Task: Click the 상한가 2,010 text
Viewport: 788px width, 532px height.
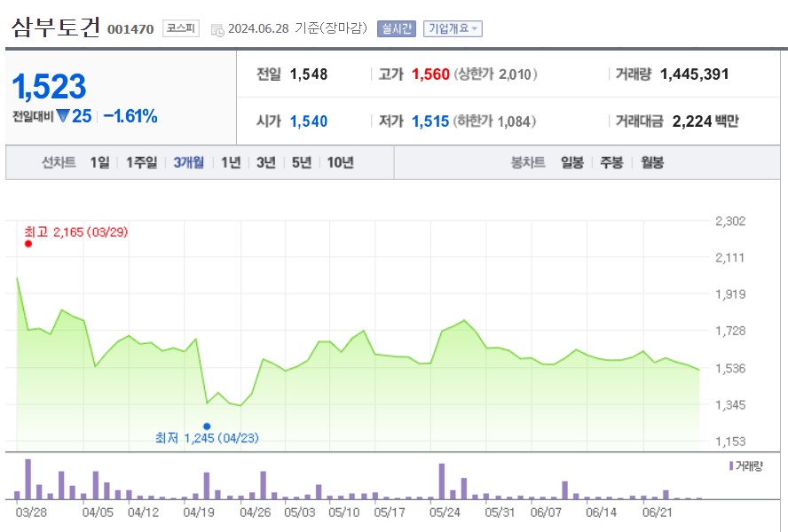Action: [495, 74]
